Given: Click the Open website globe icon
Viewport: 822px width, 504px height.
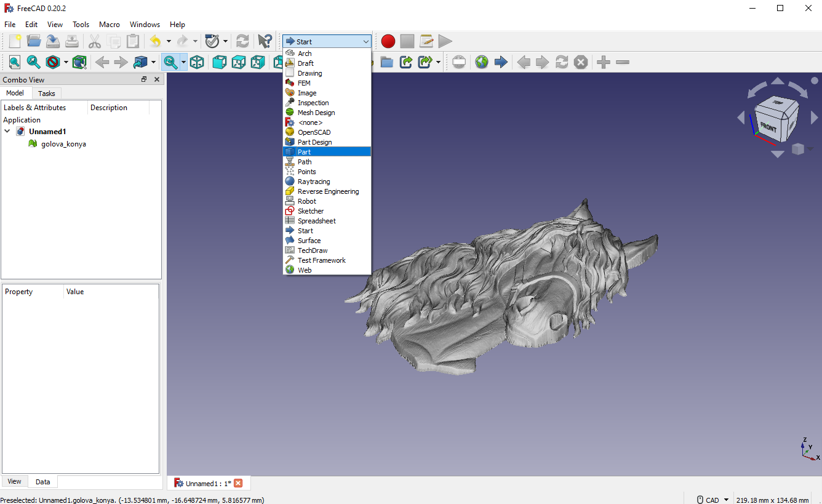Looking at the screenshot, I should pyautogui.click(x=482, y=62).
